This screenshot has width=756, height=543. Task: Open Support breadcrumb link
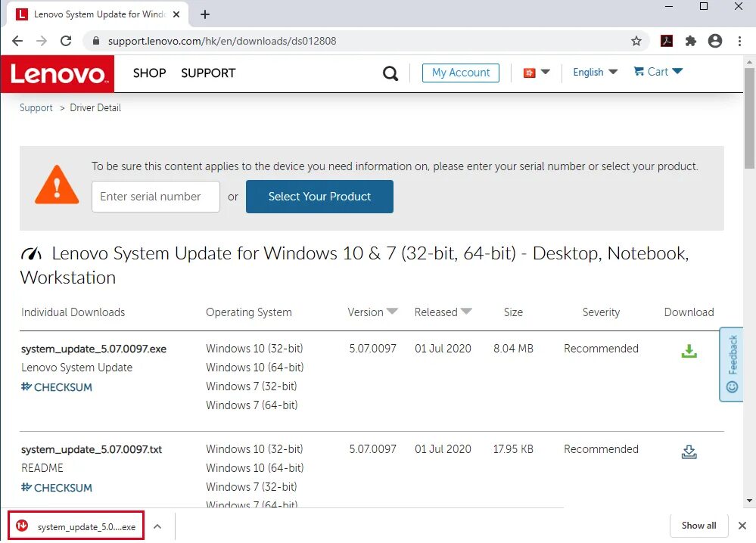[x=36, y=108]
